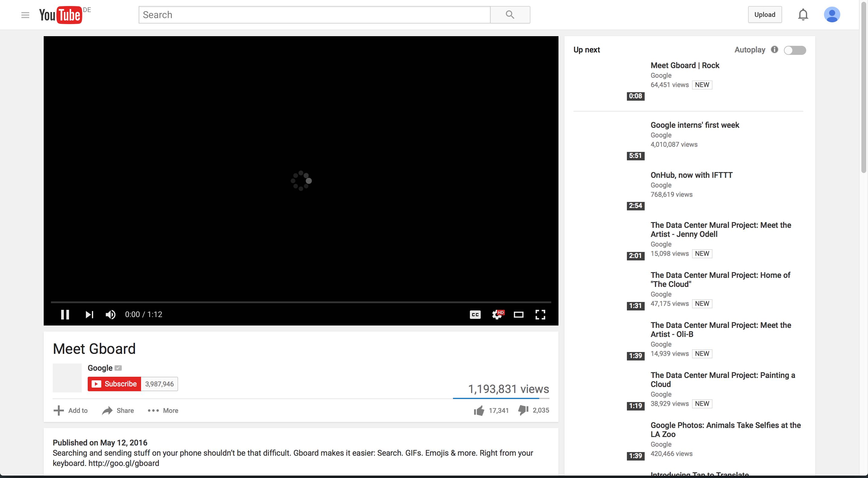Image resolution: width=868 pixels, height=478 pixels.
Task: Open notifications bell
Action: tap(803, 15)
